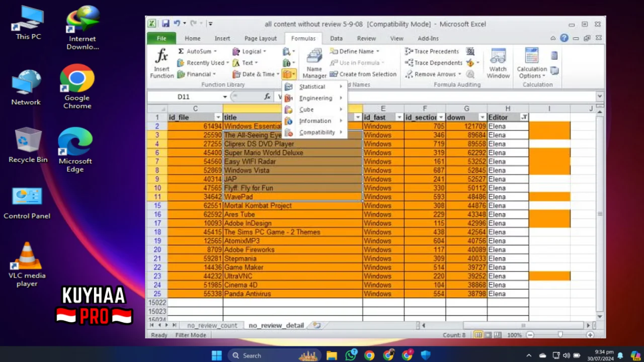Select Page Layout view in status bar
Viewport: 644px width, 362px height.
[488, 335]
